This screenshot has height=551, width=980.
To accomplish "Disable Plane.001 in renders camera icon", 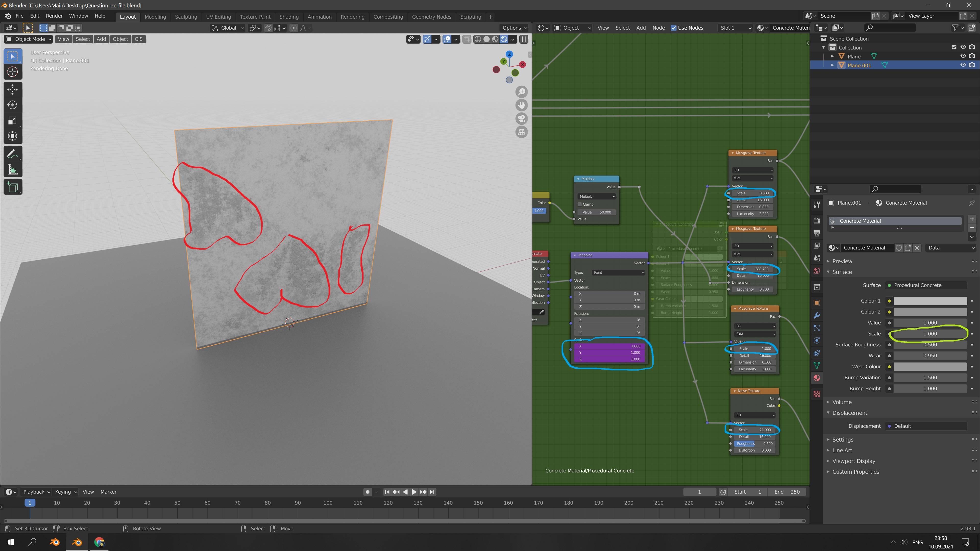I will [972, 65].
